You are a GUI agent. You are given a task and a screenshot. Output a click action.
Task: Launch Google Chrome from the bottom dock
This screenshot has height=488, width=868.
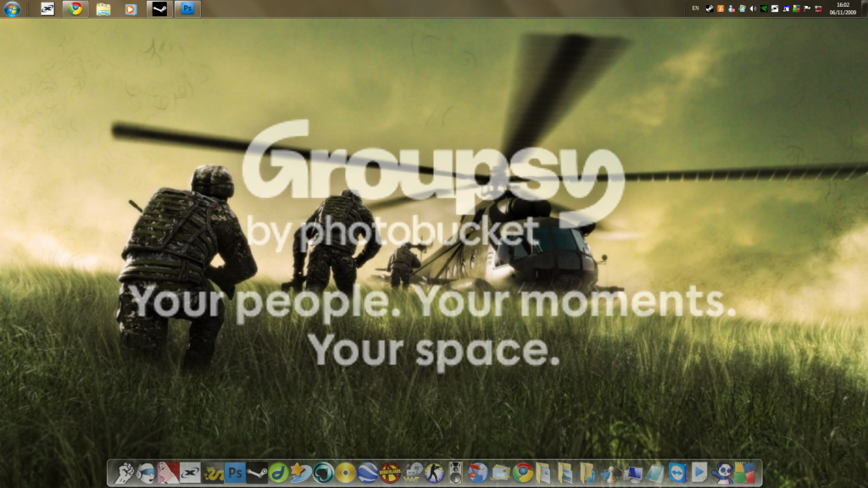pos(522,473)
